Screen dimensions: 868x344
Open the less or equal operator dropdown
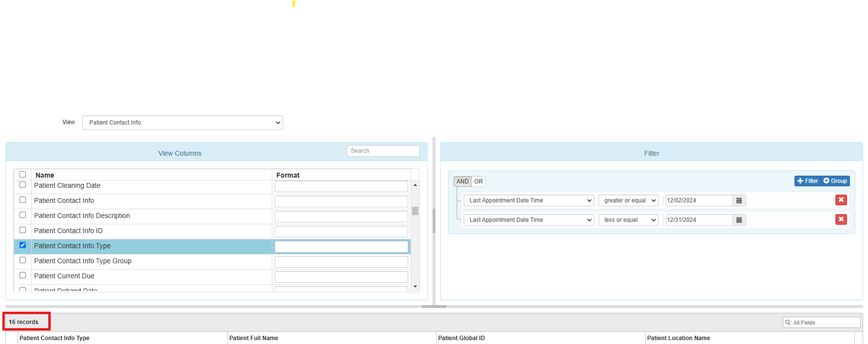coord(628,220)
